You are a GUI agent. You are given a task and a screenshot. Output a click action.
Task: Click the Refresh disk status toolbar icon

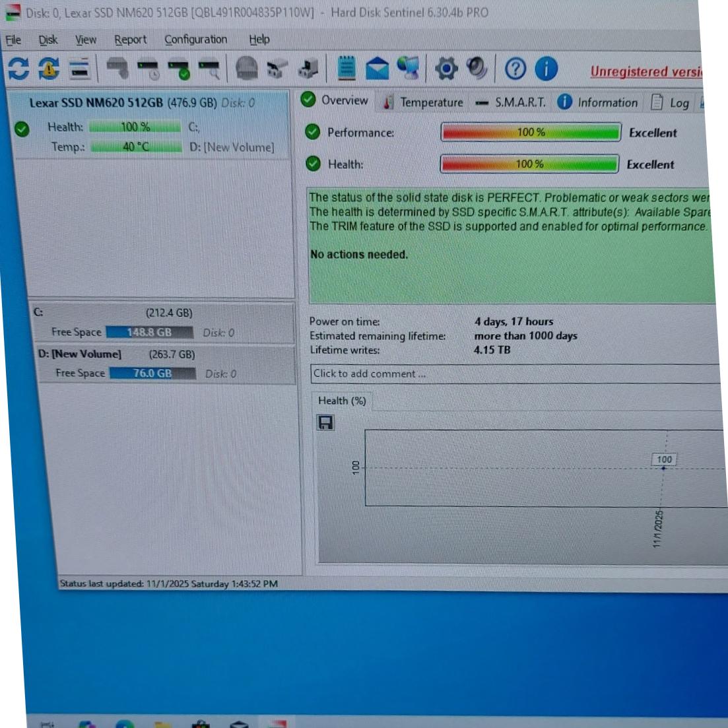[x=18, y=68]
